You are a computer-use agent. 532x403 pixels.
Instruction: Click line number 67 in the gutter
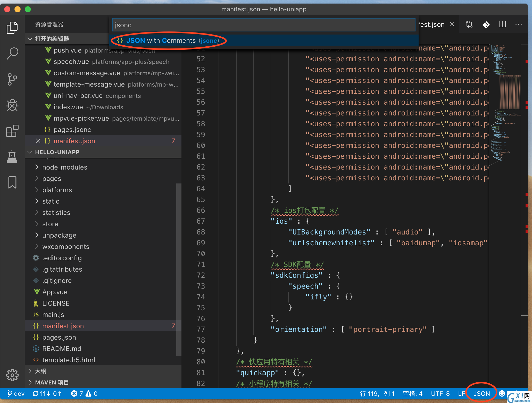[201, 221]
